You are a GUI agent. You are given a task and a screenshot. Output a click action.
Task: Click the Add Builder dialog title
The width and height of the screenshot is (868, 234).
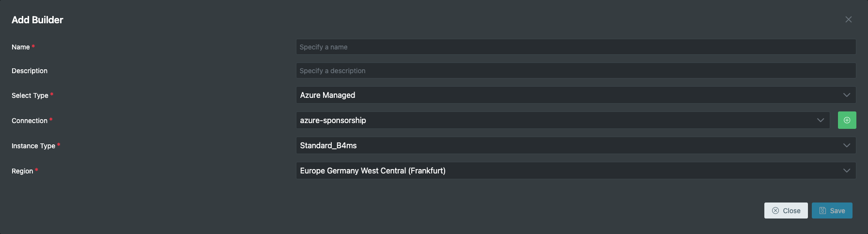coord(37,20)
